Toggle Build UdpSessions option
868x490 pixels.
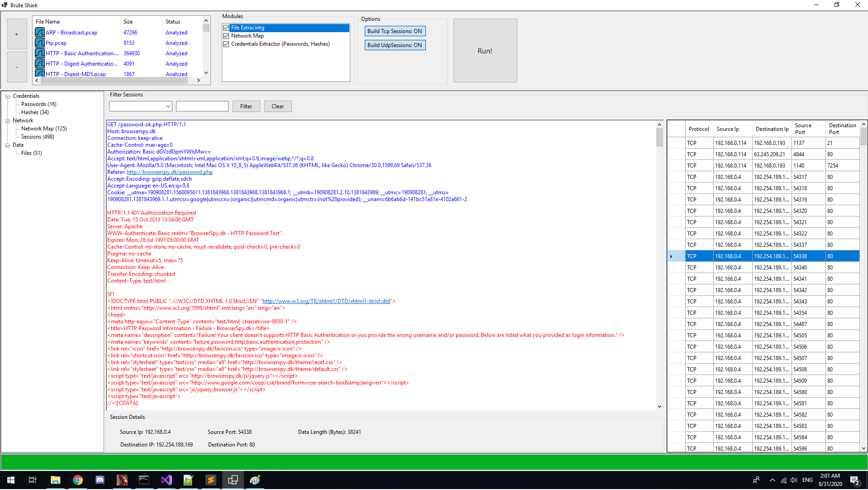tap(395, 45)
